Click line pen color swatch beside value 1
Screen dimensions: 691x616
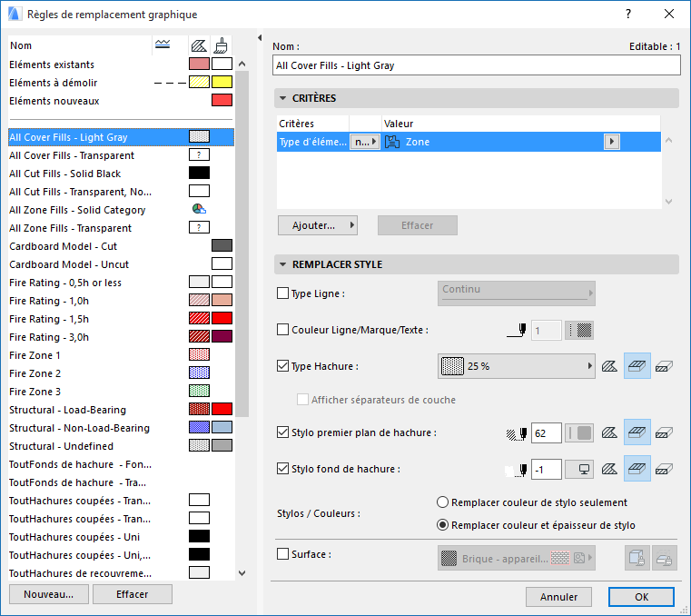pyautogui.click(x=579, y=331)
